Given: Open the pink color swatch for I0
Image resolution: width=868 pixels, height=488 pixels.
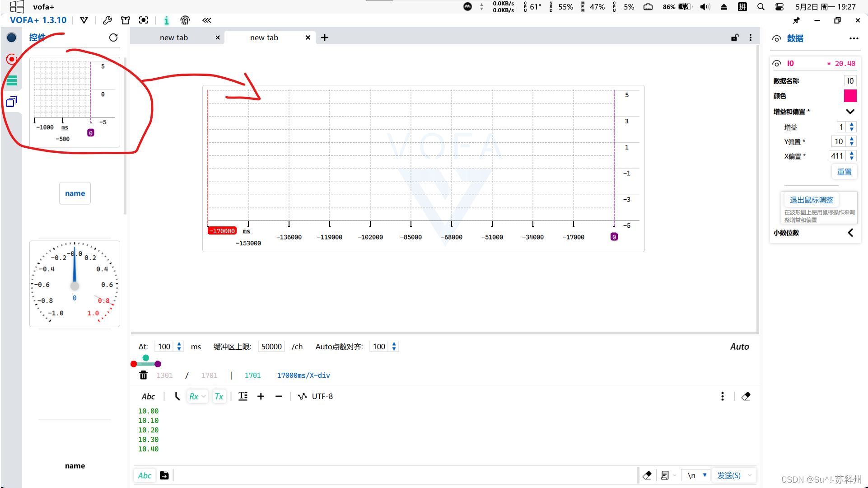Looking at the screenshot, I should [x=850, y=96].
